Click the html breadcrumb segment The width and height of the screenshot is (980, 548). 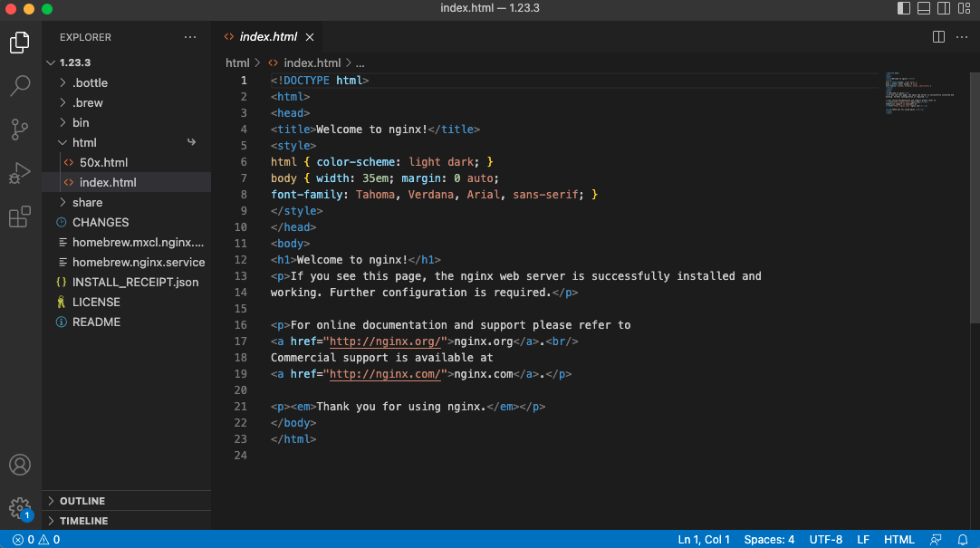tap(237, 63)
